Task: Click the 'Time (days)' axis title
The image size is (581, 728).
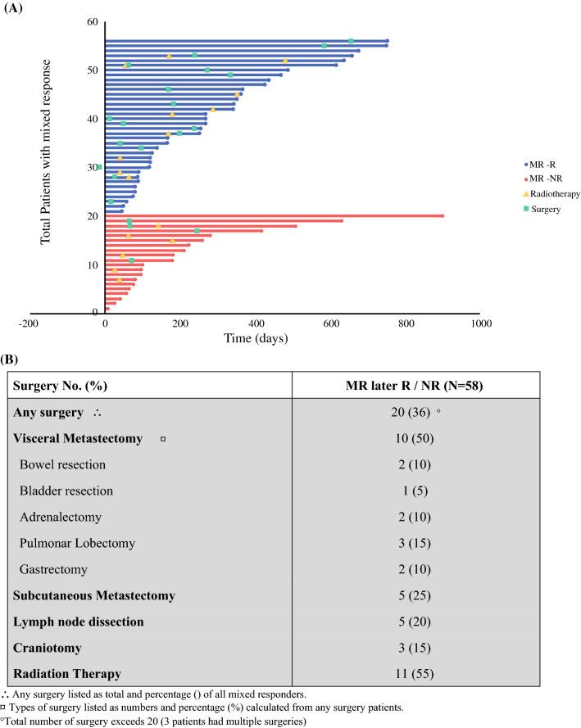Action: (x=293, y=338)
